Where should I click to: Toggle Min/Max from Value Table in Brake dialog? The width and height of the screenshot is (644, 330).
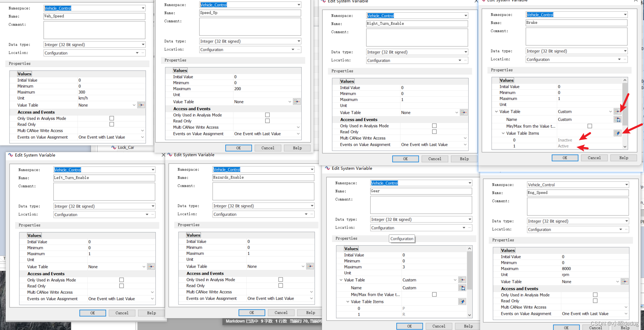590,126
